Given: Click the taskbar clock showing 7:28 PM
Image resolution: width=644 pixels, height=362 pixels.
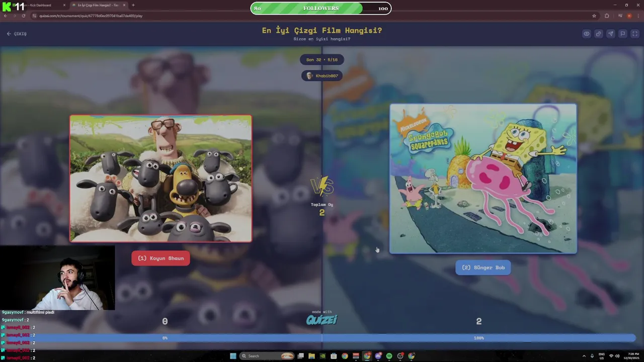Looking at the screenshot, I should pyautogui.click(x=632, y=356).
